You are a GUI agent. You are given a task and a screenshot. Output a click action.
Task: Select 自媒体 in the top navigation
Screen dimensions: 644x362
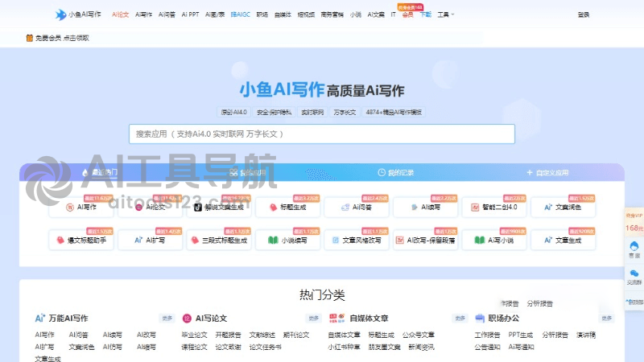click(x=283, y=14)
